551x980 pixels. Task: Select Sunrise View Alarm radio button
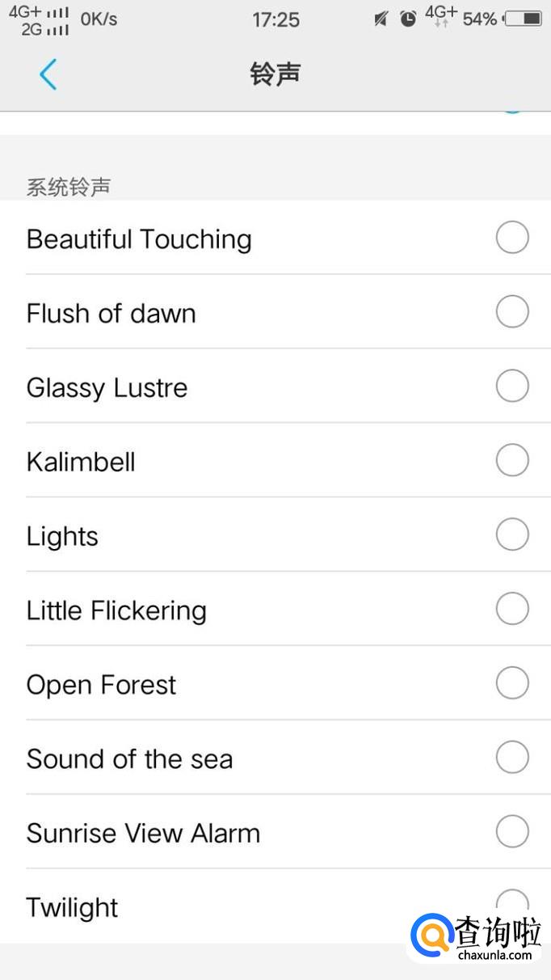(x=512, y=831)
